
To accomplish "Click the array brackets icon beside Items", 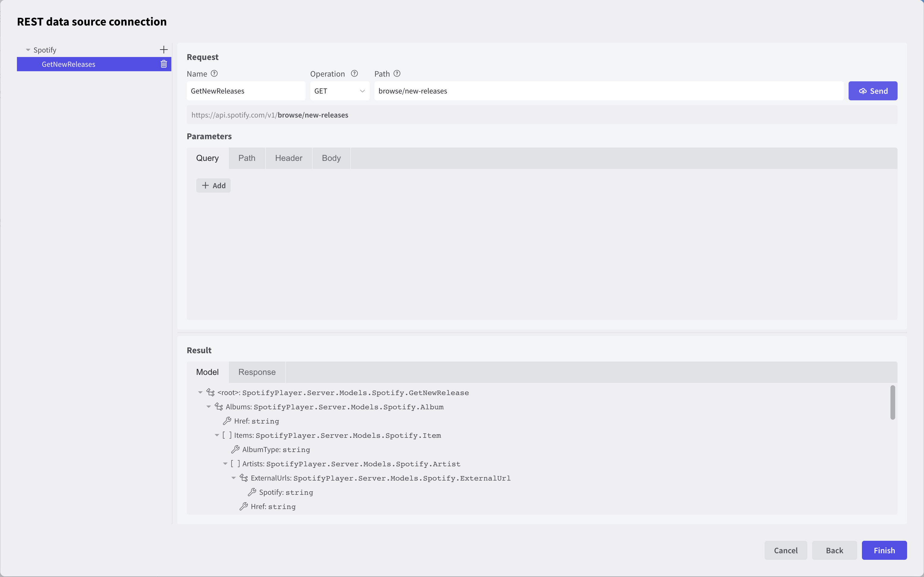I will point(227,435).
